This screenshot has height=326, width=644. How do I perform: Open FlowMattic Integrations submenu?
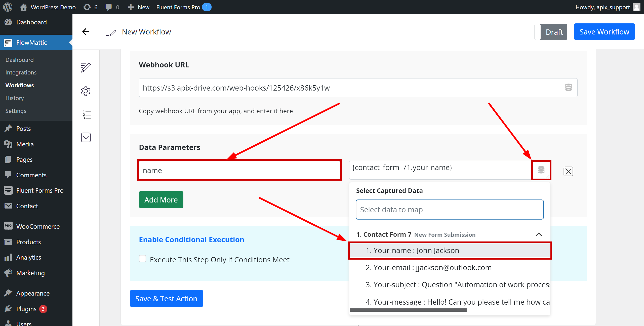point(21,72)
